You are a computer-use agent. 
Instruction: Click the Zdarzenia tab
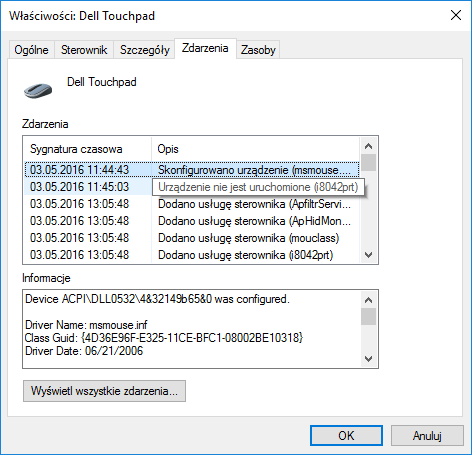[205, 48]
